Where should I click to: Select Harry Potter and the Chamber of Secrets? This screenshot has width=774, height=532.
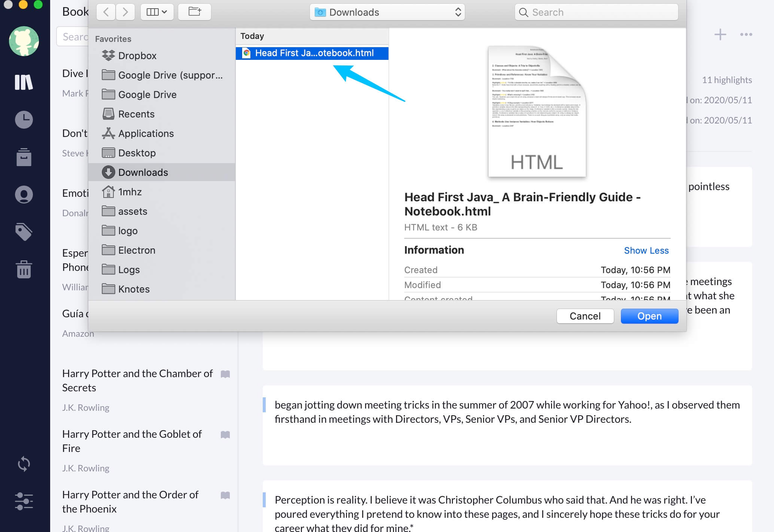[x=138, y=380]
